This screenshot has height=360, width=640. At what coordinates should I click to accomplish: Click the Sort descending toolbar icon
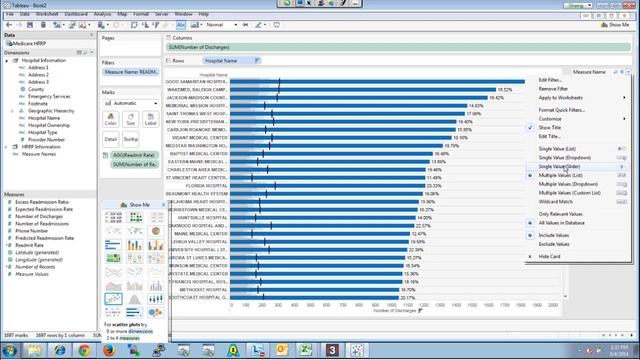(156, 25)
